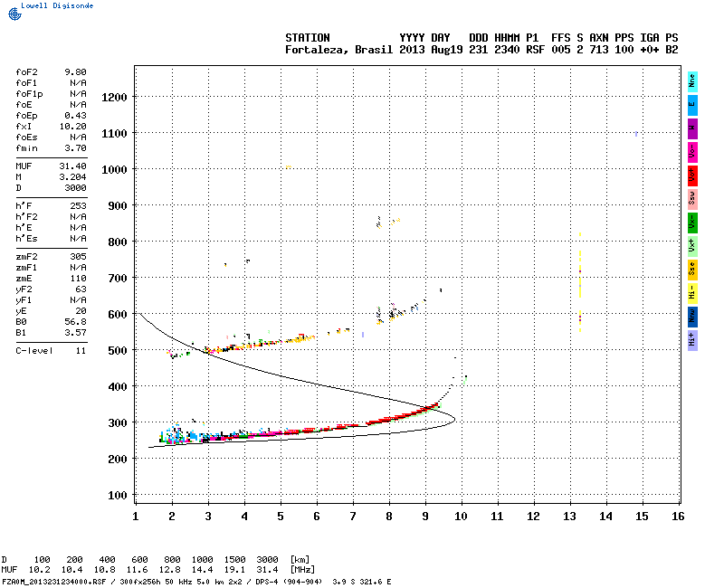Click the foF2 value 9.80

tap(75, 72)
